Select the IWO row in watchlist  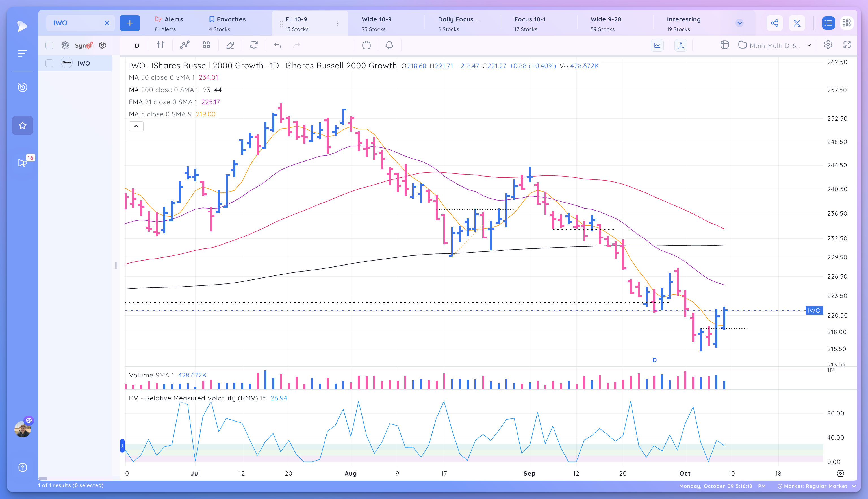(x=75, y=63)
